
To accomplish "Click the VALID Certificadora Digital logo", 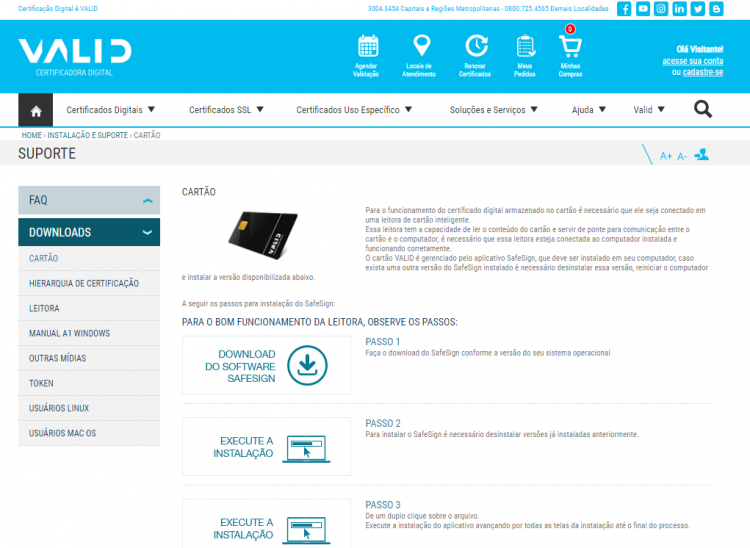I will 75,57.
